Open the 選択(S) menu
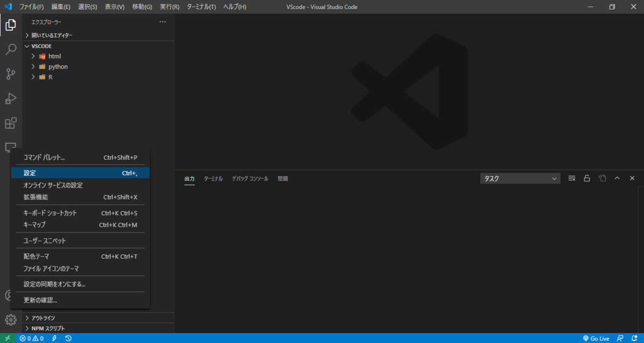 87,7
